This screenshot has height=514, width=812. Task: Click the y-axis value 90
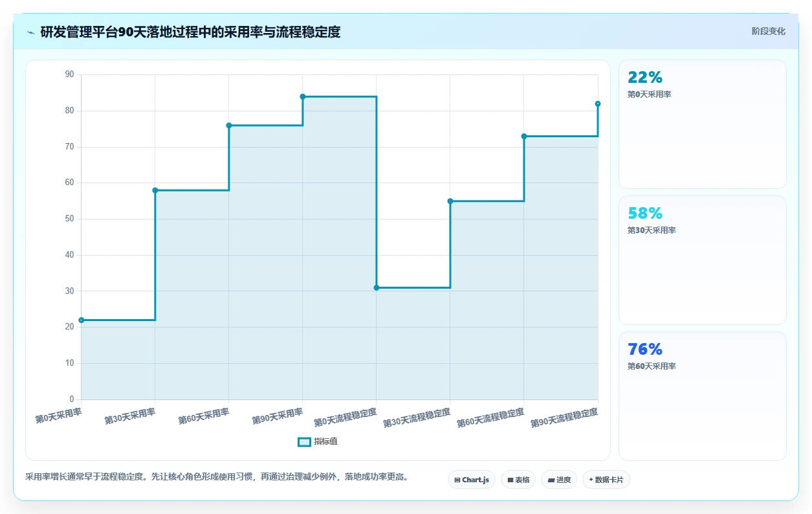click(69, 74)
